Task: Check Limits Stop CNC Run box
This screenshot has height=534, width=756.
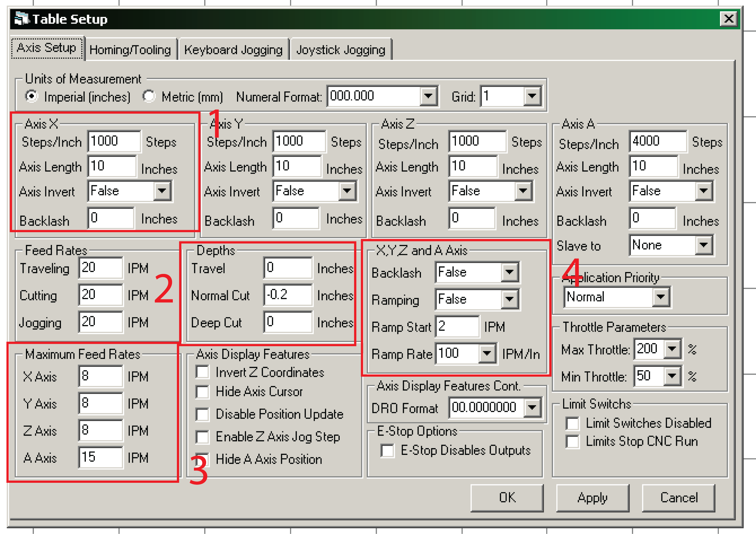Action: (x=572, y=441)
